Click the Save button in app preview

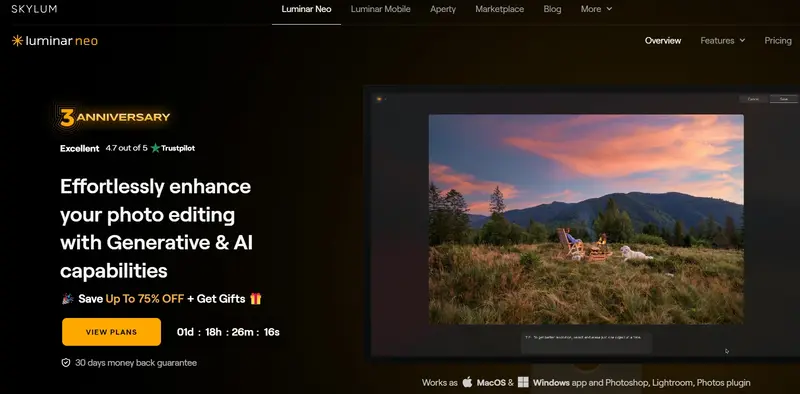click(784, 99)
